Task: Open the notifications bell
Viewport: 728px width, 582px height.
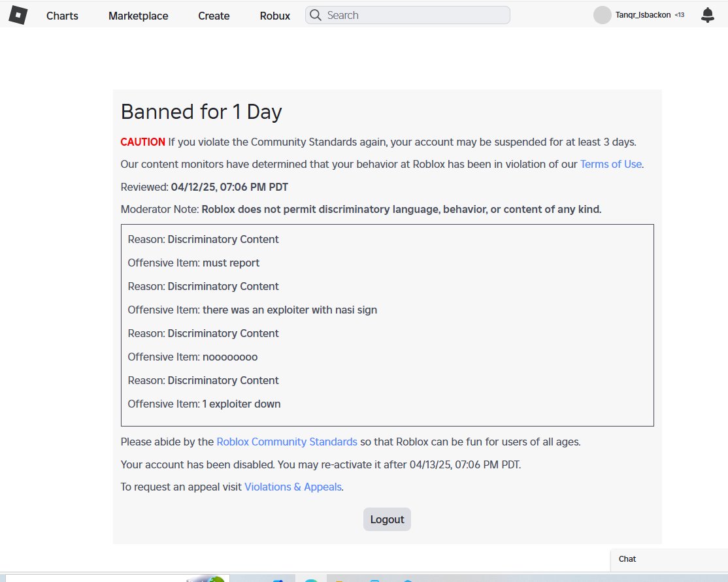Action: (x=707, y=15)
